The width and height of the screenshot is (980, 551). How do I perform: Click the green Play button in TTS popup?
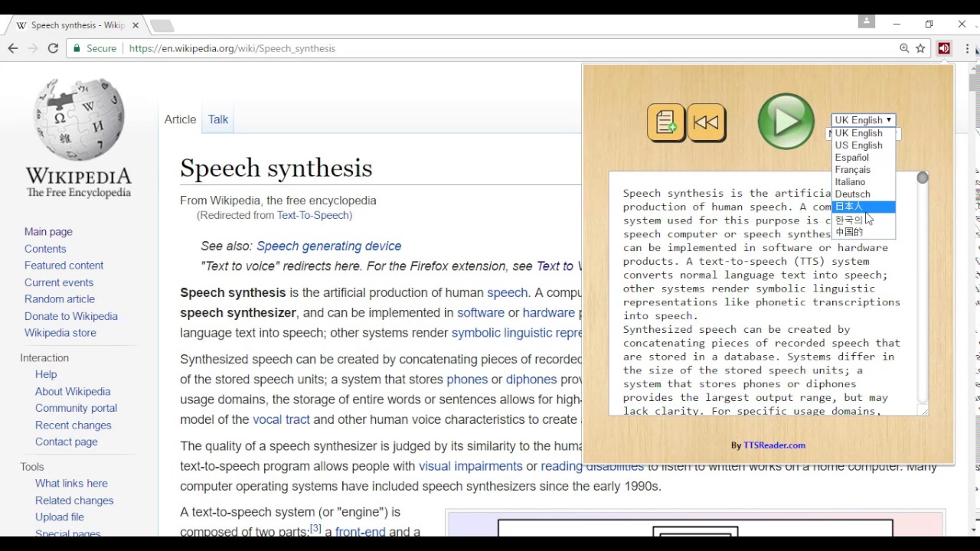[x=786, y=121]
